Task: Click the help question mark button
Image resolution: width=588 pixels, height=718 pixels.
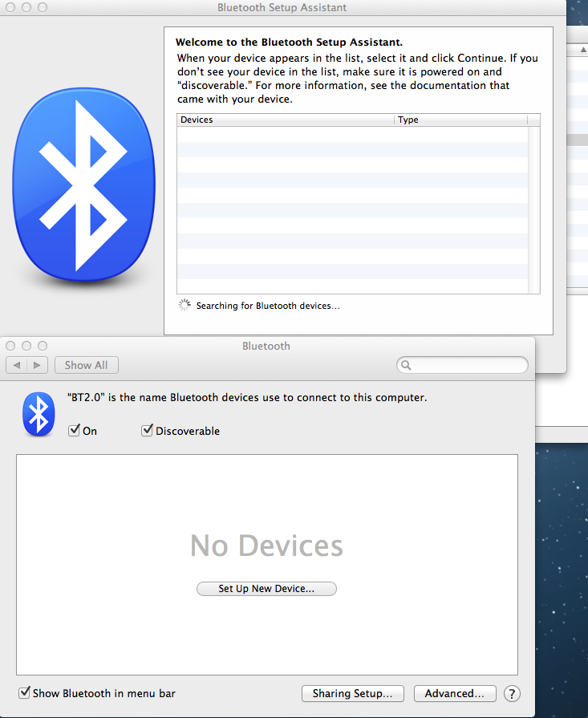Action: click(512, 693)
